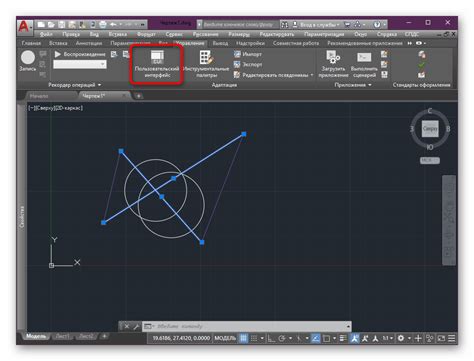This screenshot has width=474, height=361.
Task: Click the Autodesk App Store cart icon
Action: [347, 25]
